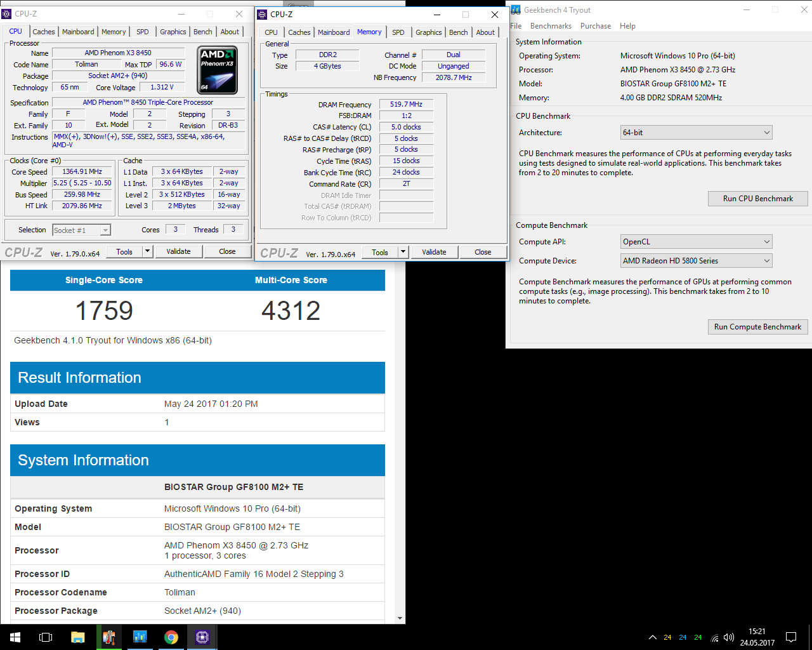The image size is (812, 650).
Task: Click the AMD Phenom X3 logo in CPU-Z
Action: (x=218, y=70)
